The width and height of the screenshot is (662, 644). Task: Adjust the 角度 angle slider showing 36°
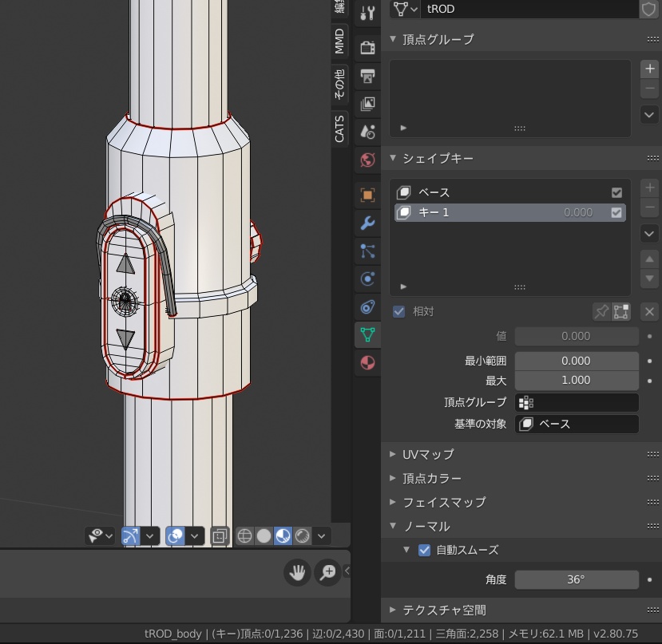point(577,579)
